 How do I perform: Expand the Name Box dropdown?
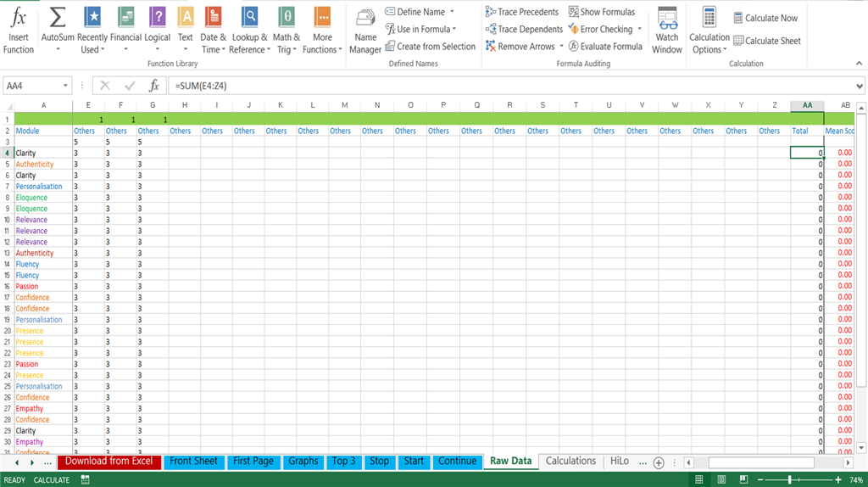coord(65,86)
